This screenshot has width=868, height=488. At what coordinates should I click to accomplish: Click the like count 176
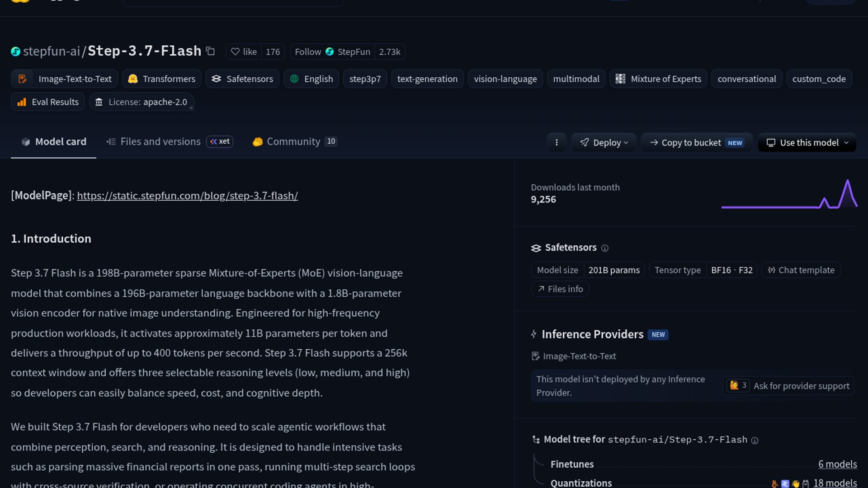click(273, 52)
